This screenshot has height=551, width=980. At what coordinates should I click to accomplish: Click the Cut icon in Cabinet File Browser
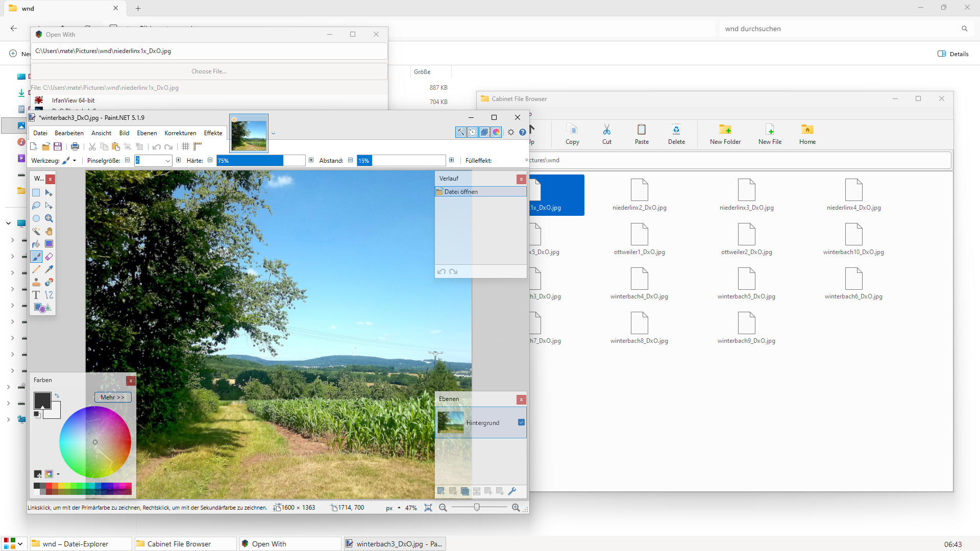pos(606,134)
